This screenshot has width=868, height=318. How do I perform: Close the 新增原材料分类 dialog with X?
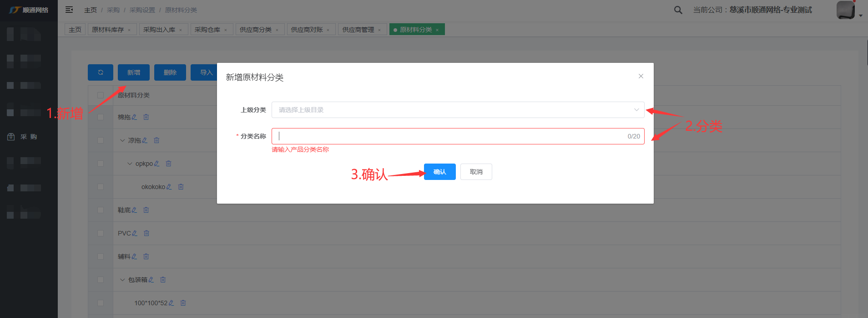(x=641, y=76)
